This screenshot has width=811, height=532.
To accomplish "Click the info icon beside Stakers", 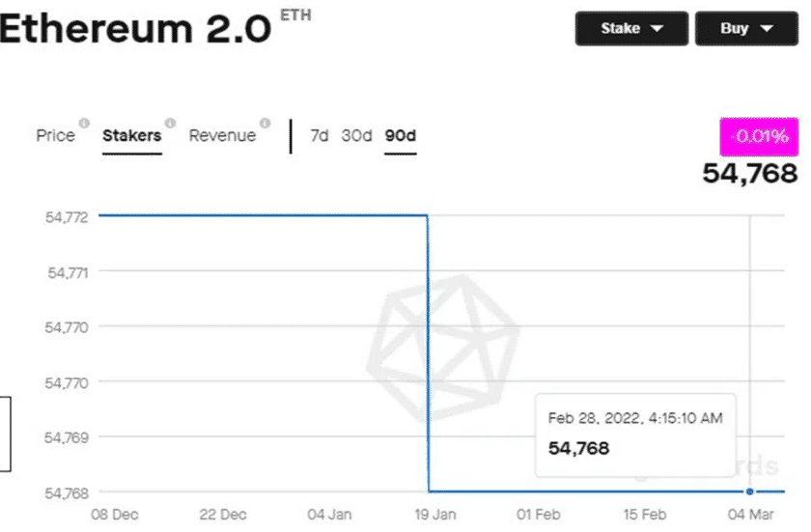I will [170, 124].
